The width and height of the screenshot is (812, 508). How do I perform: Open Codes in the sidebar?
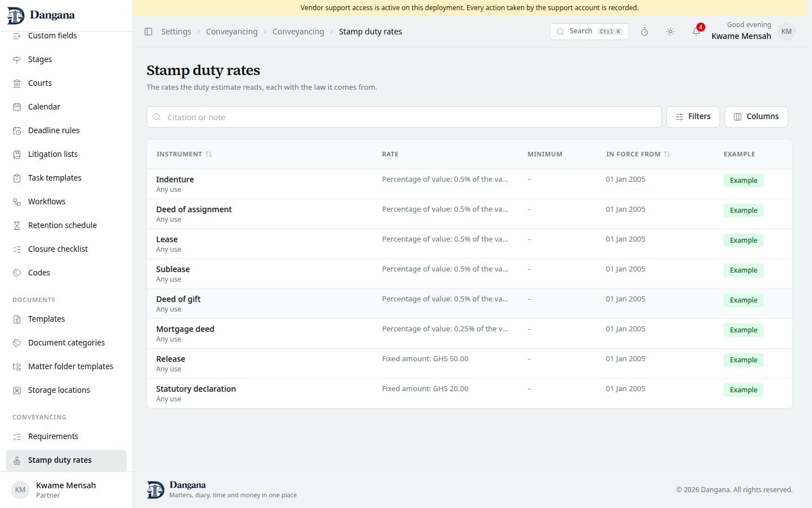click(x=66, y=273)
